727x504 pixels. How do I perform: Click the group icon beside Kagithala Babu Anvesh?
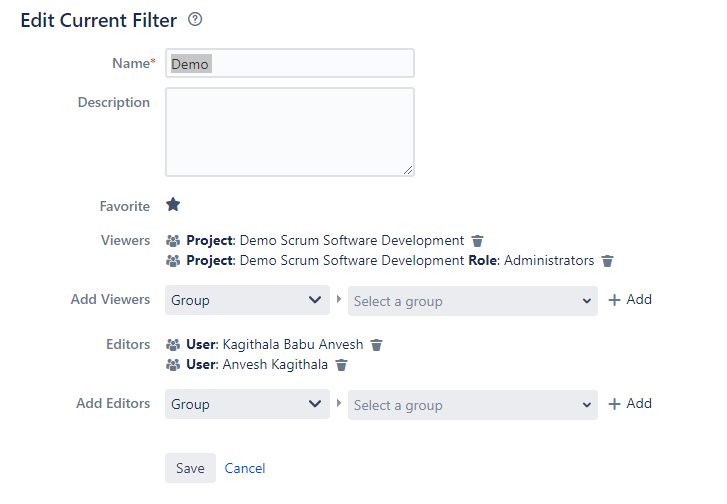point(173,345)
